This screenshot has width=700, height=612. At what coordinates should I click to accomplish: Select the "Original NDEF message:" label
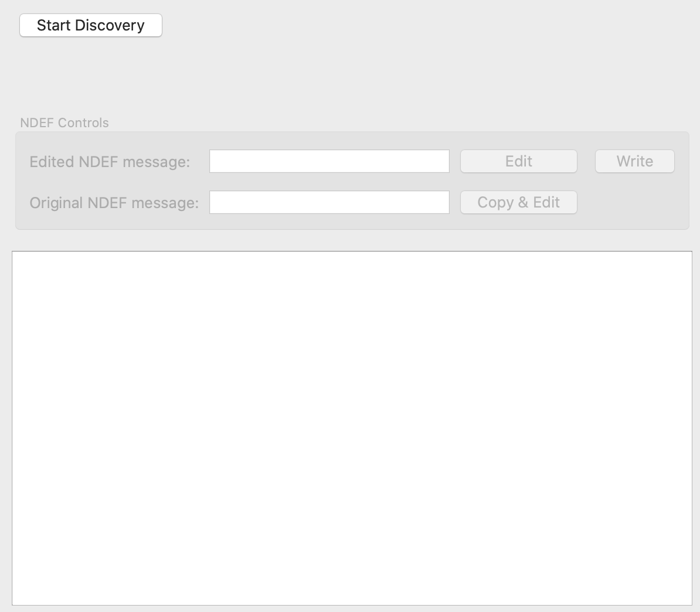click(x=114, y=203)
